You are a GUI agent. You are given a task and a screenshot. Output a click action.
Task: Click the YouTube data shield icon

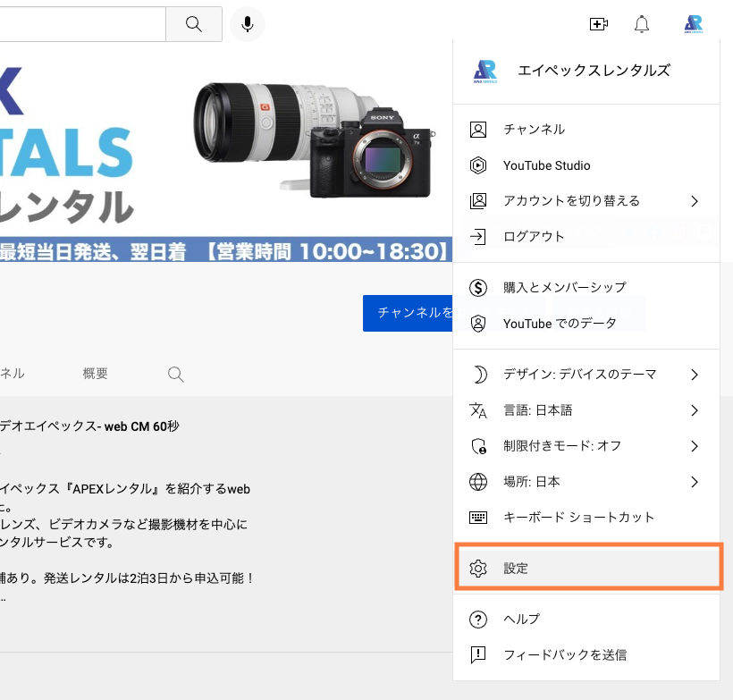(477, 324)
